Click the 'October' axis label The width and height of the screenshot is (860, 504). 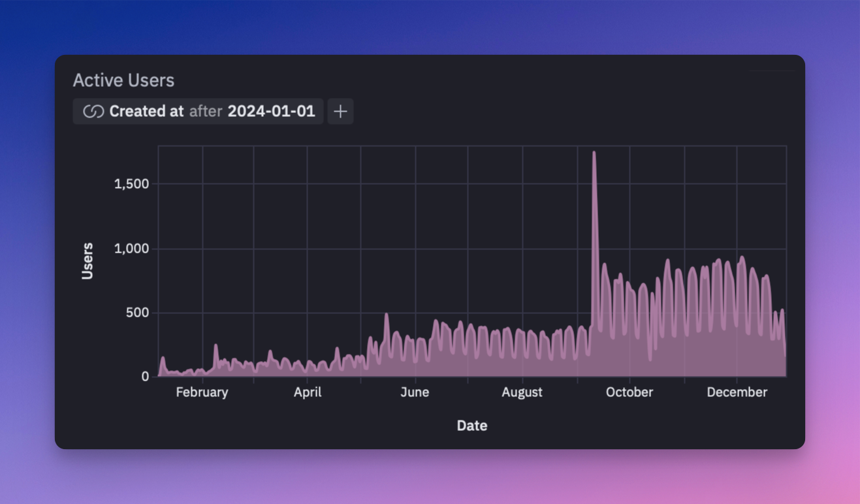tap(629, 392)
